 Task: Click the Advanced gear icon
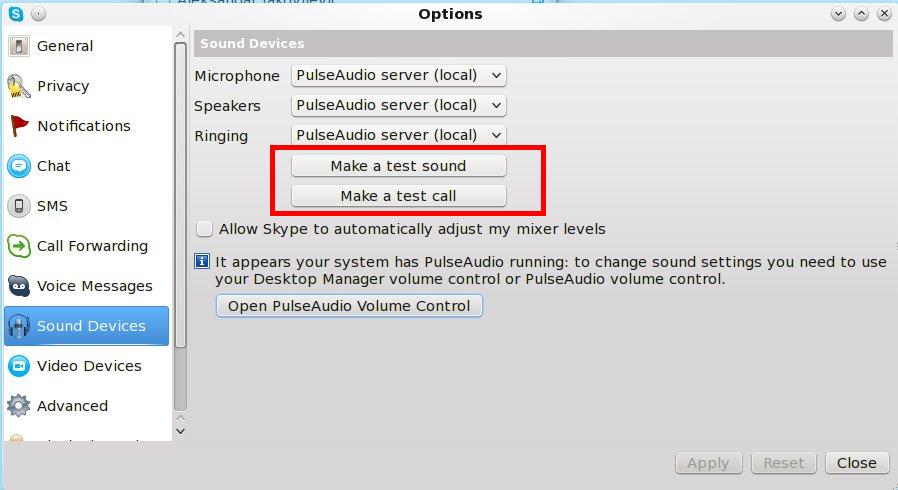[18, 406]
